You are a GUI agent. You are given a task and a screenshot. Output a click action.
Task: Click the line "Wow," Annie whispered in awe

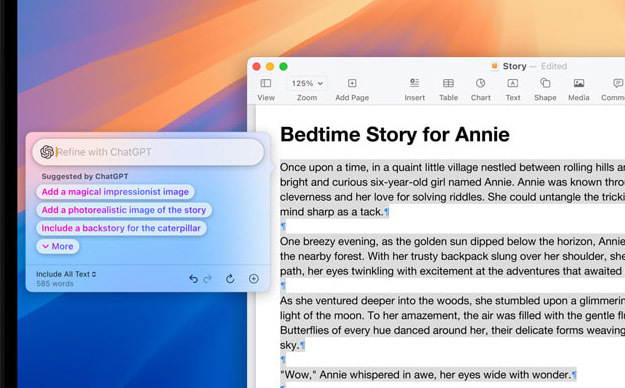click(x=426, y=375)
